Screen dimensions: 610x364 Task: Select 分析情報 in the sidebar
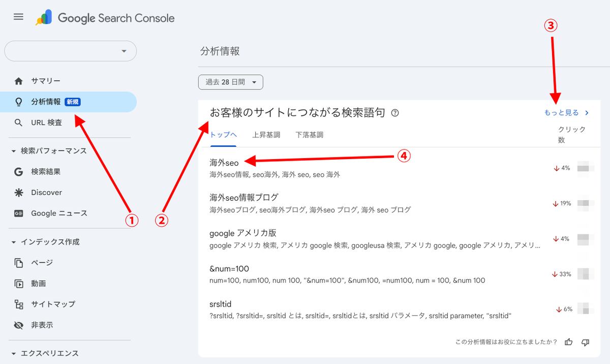(x=68, y=102)
